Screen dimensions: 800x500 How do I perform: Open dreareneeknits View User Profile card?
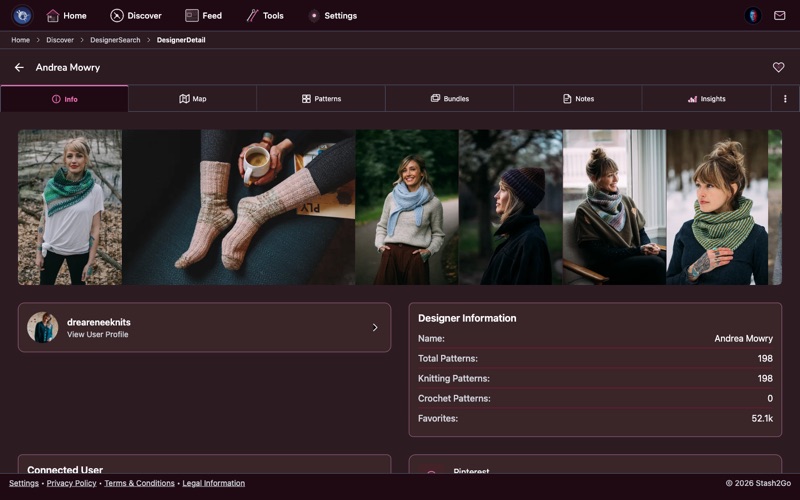(x=204, y=328)
